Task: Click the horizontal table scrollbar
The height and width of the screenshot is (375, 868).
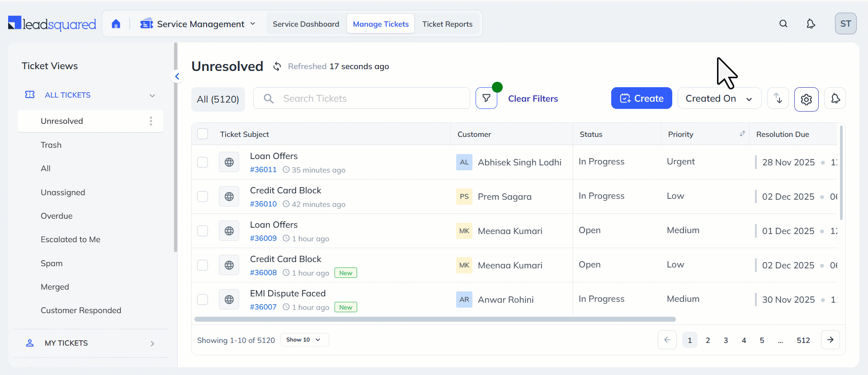Action: (435, 319)
